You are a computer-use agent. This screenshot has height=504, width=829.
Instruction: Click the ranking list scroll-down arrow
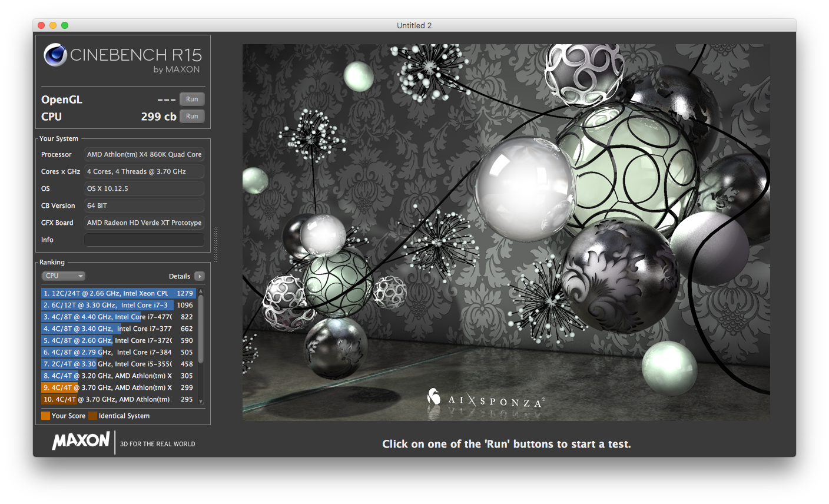click(x=201, y=402)
